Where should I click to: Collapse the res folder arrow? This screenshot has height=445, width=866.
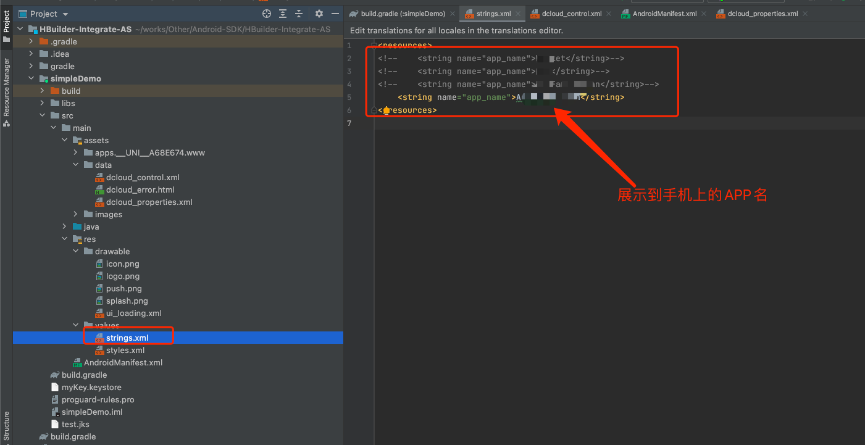65,239
